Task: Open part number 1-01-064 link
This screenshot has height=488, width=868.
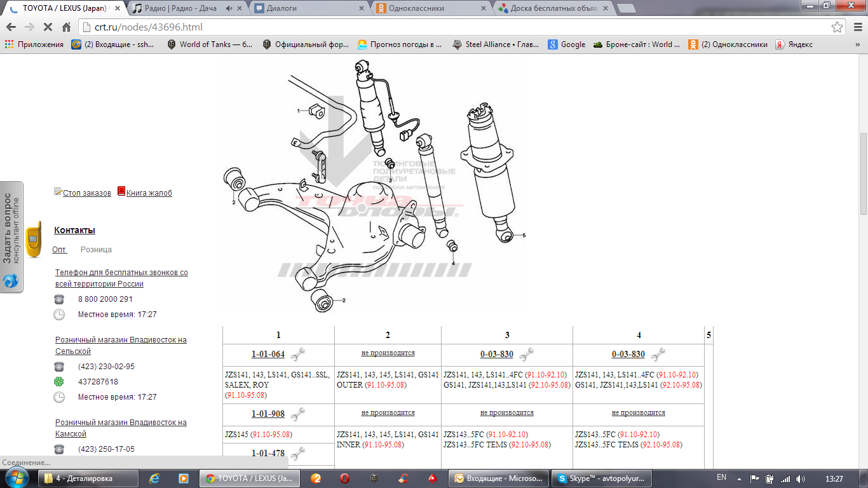Action: click(x=268, y=354)
